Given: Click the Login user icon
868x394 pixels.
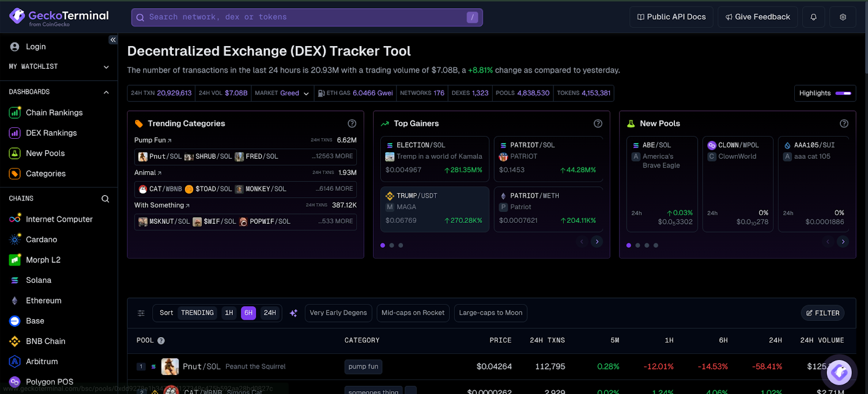Looking at the screenshot, I should [15, 47].
